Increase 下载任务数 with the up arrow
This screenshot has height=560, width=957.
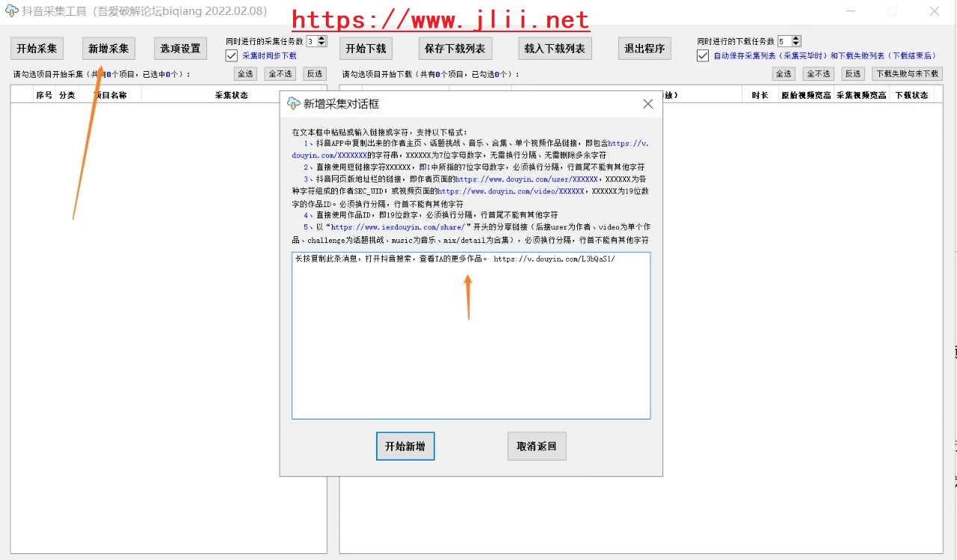tap(796, 39)
